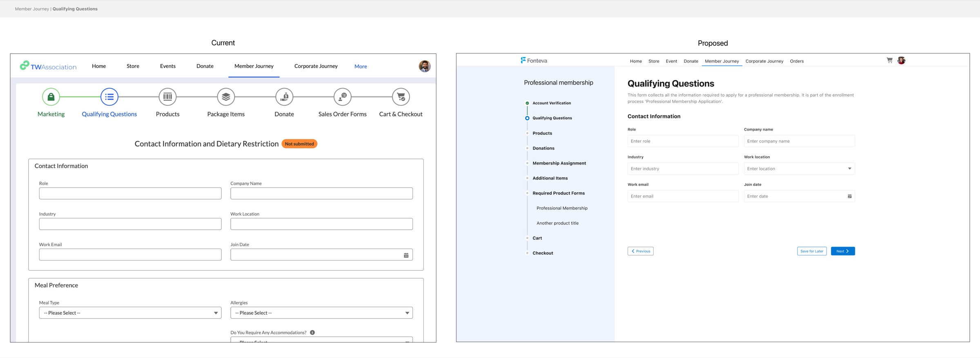Click the Company Name input in the Current form
The height and width of the screenshot is (358, 980).
[321, 193]
